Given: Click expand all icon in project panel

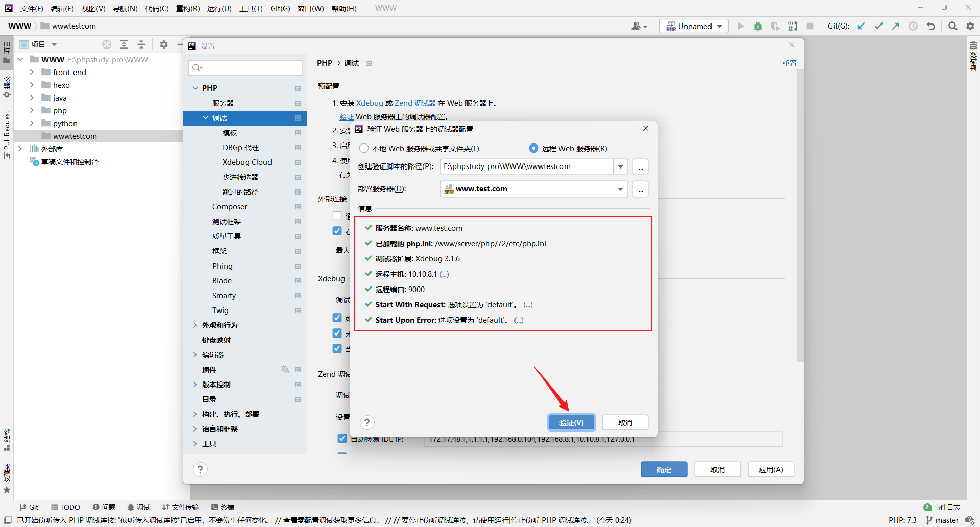Looking at the screenshot, I should [124, 44].
